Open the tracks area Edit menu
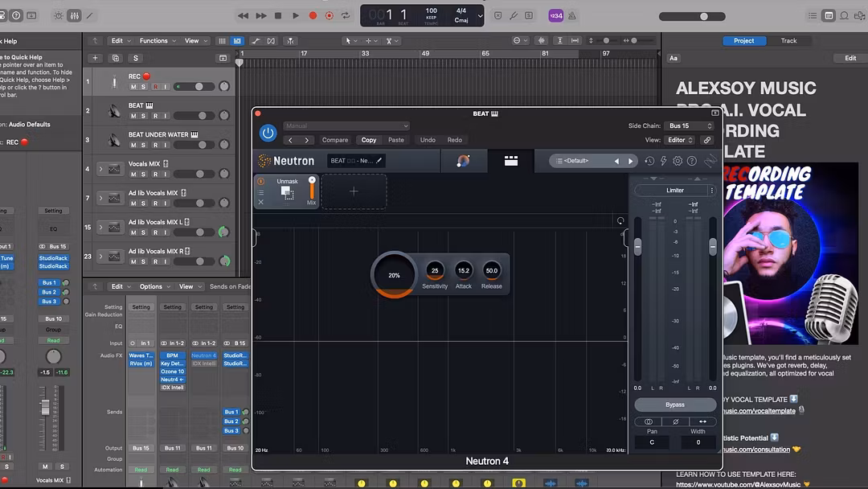This screenshot has width=868, height=489. 120,41
